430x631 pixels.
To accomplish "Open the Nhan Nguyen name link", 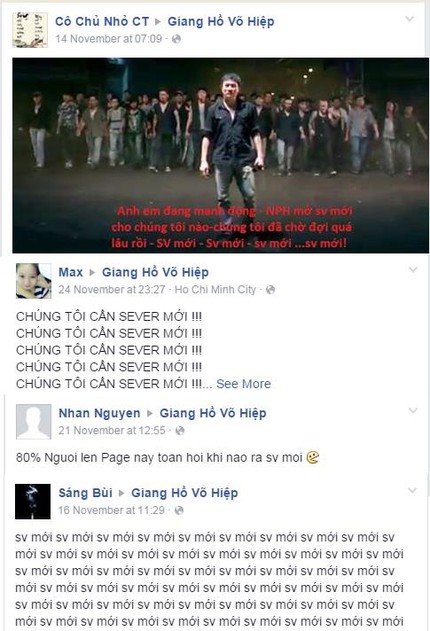I will pyautogui.click(x=99, y=413).
